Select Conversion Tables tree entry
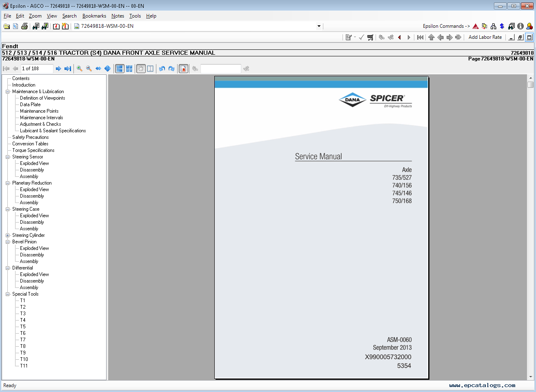 (30, 144)
